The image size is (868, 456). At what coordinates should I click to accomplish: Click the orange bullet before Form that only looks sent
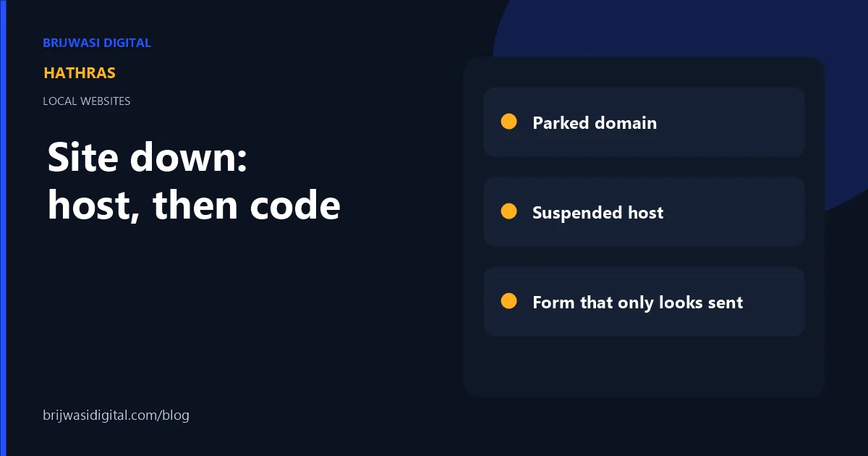click(x=509, y=301)
